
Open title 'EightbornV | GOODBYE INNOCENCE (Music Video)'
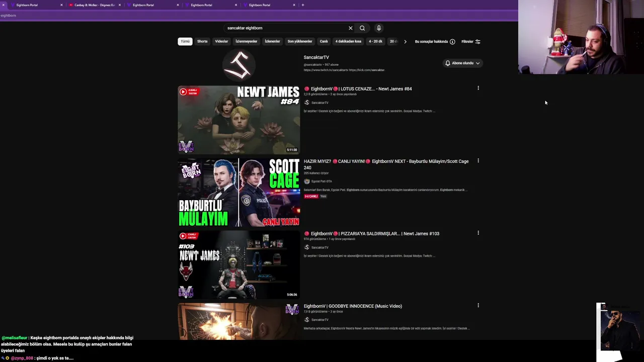coord(353,306)
